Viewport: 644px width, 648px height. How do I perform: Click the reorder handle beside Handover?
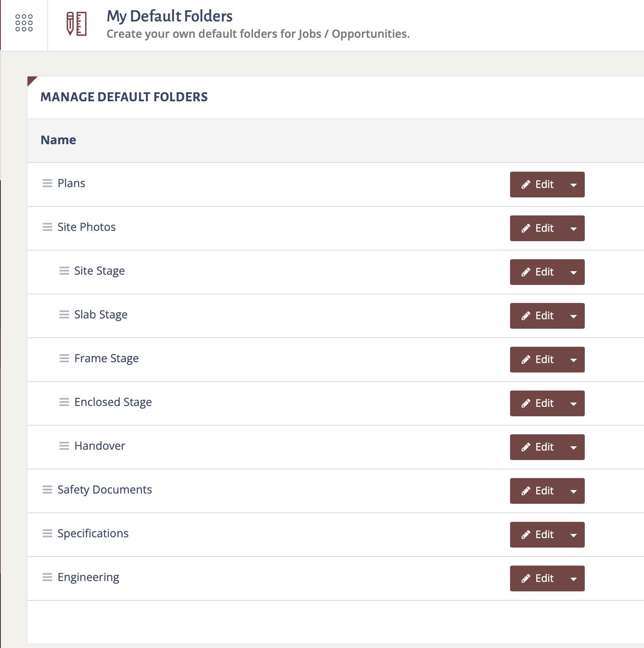(64, 446)
